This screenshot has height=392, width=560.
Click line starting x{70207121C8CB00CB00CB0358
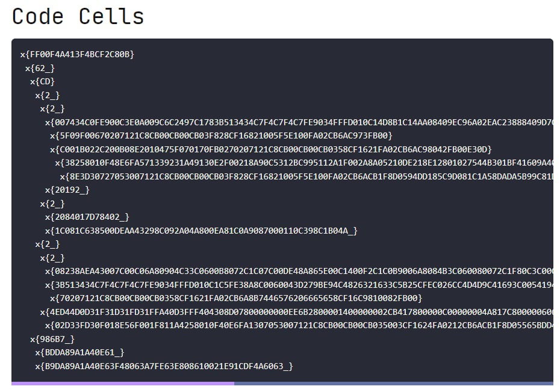pyautogui.click(x=236, y=299)
